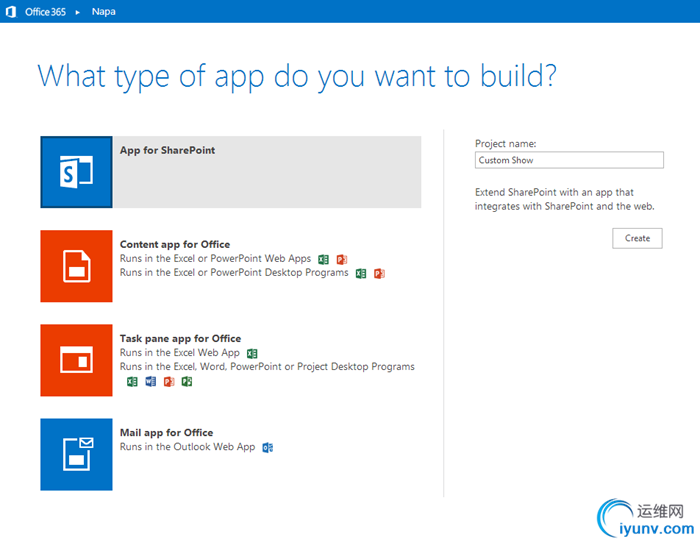This screenshot has width=700, height=545.
Task: Click PowerPoint icon after PowerPoint Desktop Programs line
Action: tap(379, 274)
